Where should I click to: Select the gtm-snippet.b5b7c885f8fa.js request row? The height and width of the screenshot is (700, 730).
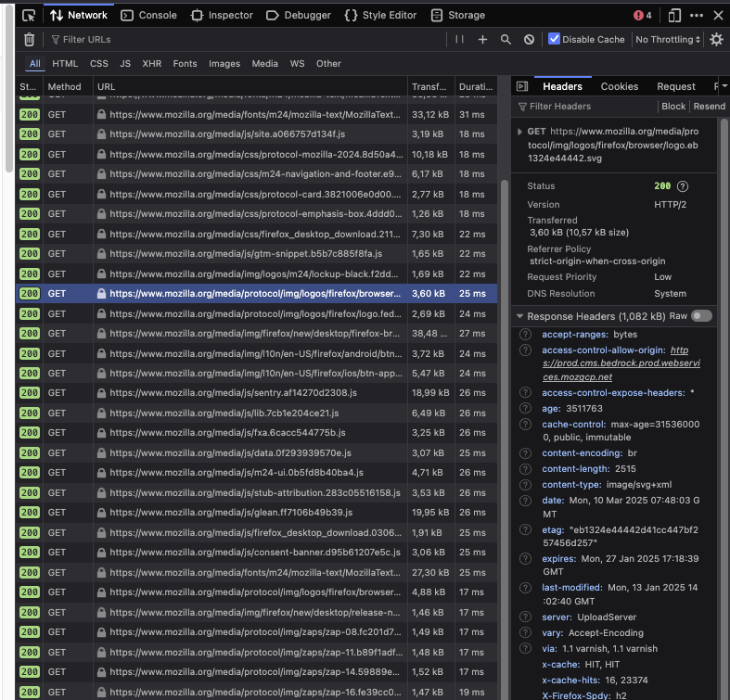(257, 254)
